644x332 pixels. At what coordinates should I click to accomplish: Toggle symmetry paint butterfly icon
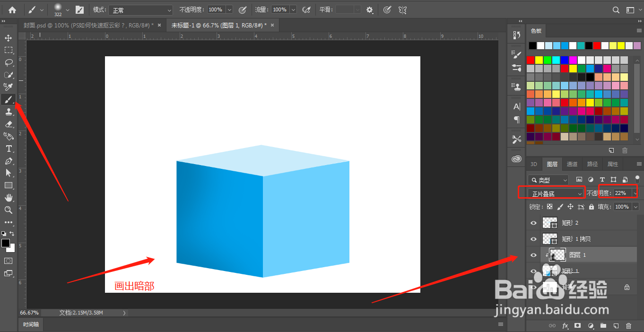click(402, 9)
